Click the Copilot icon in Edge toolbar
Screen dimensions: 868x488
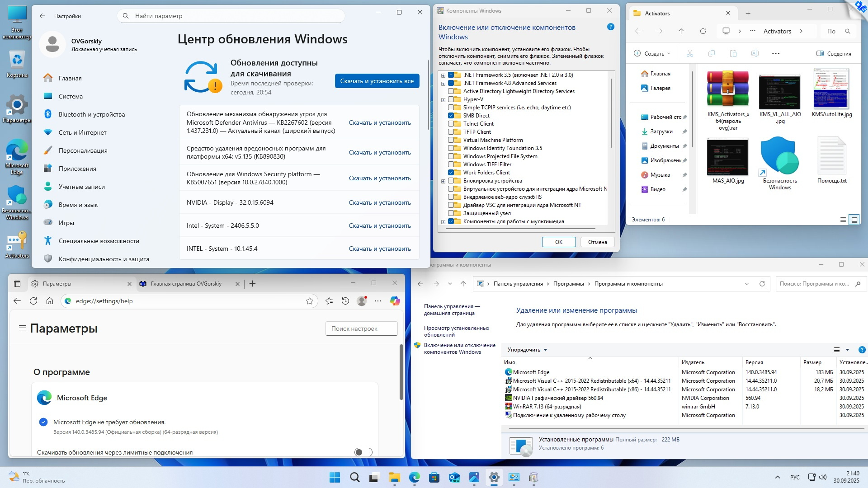[x=395, y=301]
